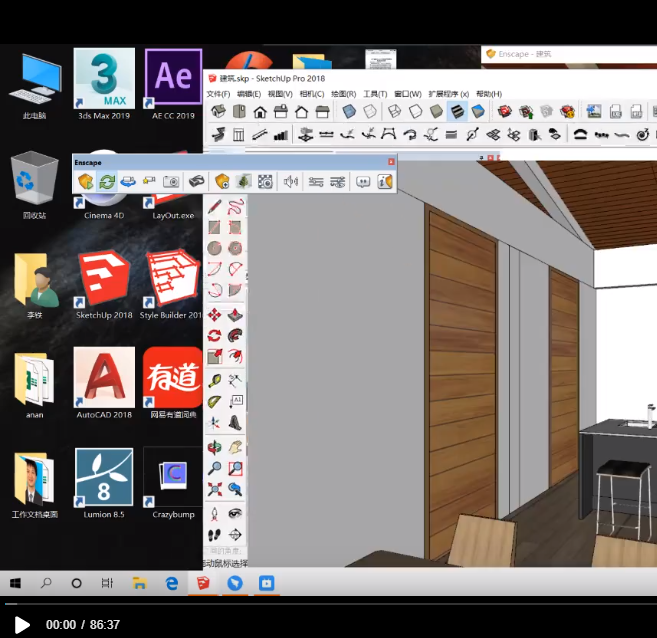Open AutoCAD 2018 desktop shortcut

pyautogui.click(x=104, y=383)
